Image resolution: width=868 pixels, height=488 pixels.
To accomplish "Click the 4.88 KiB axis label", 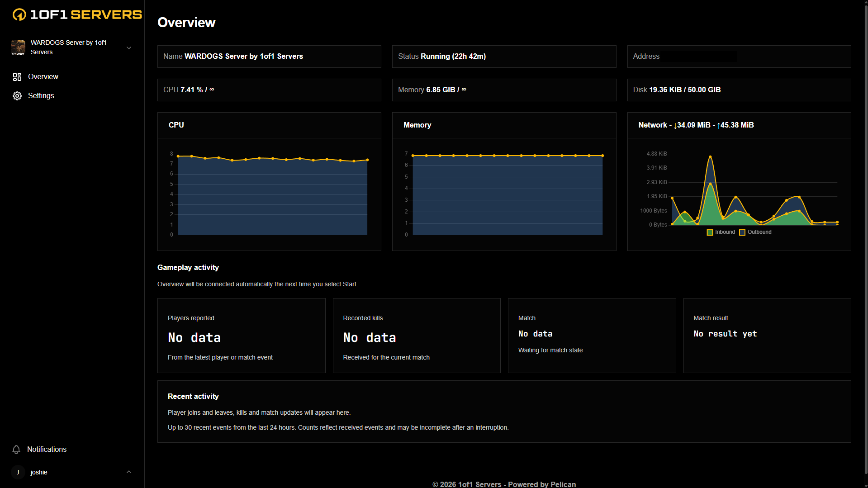I will click(x=657, y=154).
